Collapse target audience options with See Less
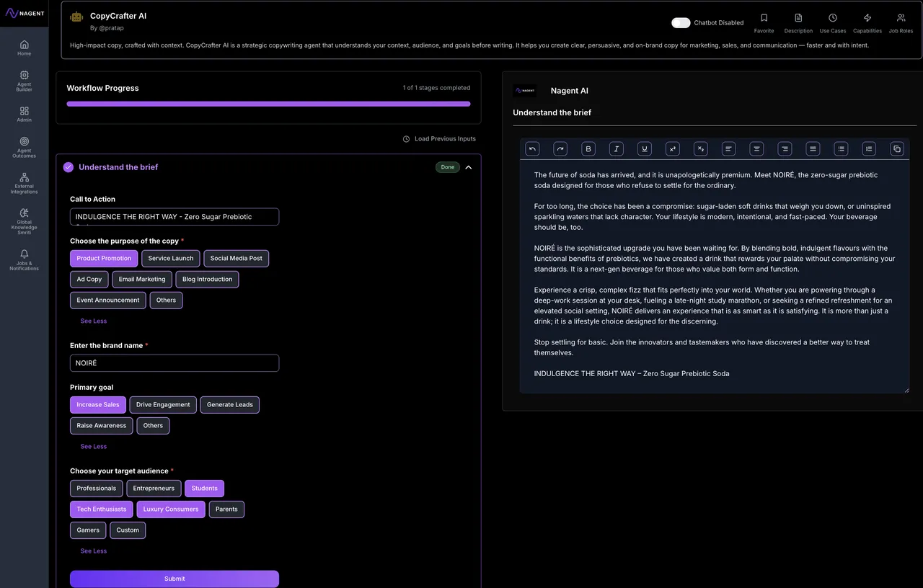Viewport: 923px width, 588px height. click(94, 551)
